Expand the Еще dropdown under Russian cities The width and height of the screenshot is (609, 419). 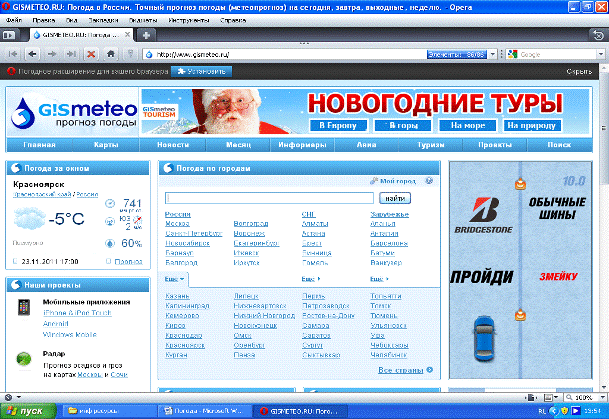(174, 279)
